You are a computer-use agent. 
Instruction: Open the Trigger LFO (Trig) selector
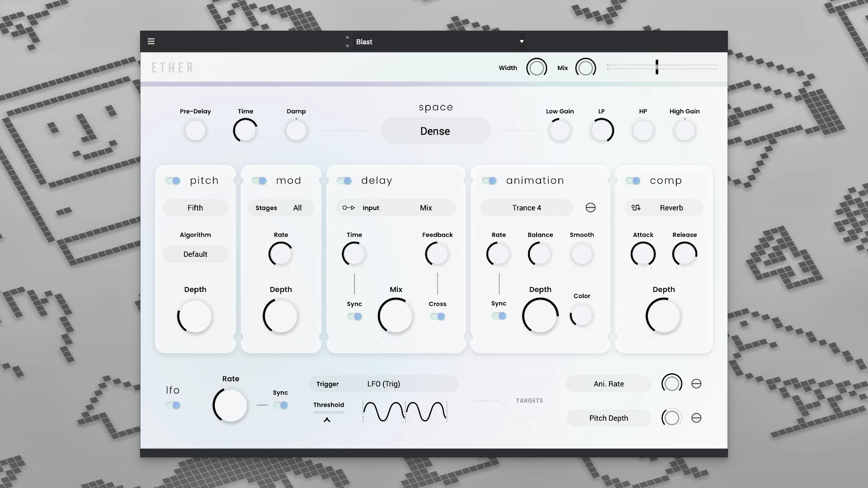pyautogui.click(x=384, y=384)
